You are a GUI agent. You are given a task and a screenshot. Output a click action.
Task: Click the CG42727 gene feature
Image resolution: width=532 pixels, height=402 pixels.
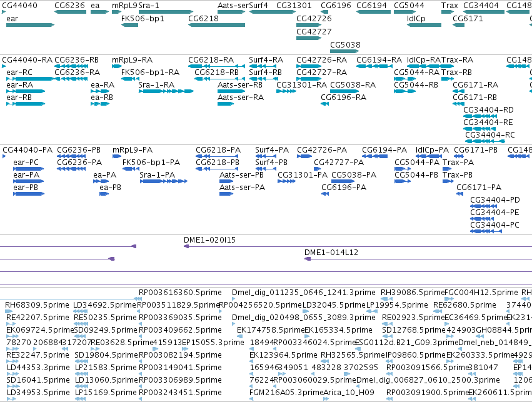pos(309,38)
